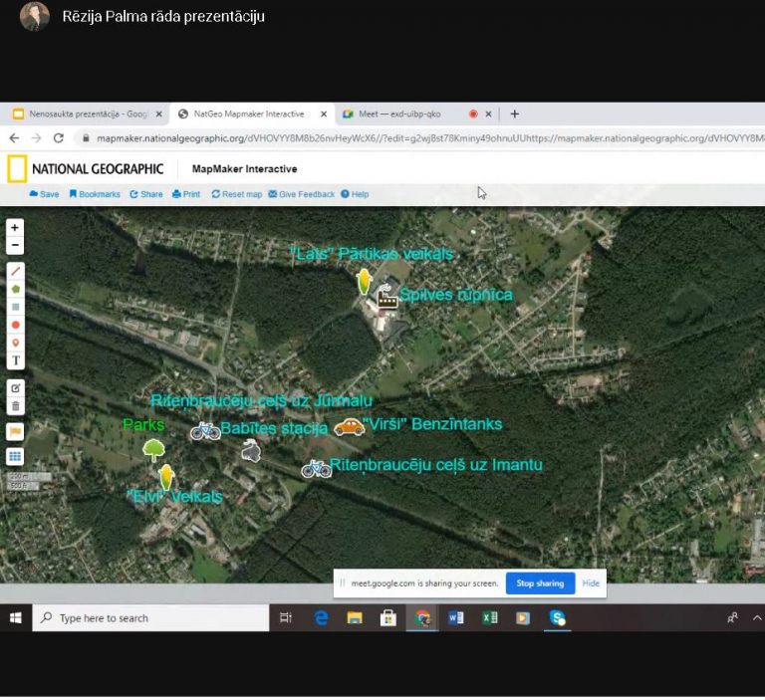Image resolution: width=765 pixels, height=700 pixels.
Task: Go back in browser history
Action: tap(14, 138)
